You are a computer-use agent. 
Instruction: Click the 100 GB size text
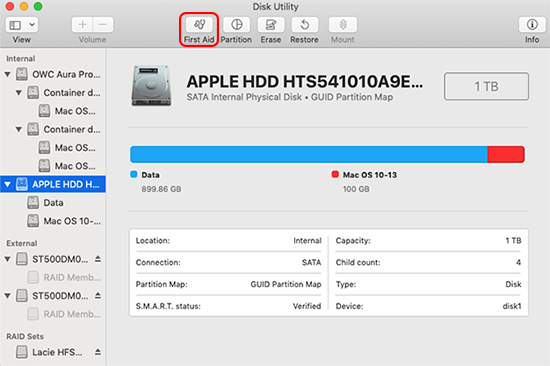tap(356, 189)
